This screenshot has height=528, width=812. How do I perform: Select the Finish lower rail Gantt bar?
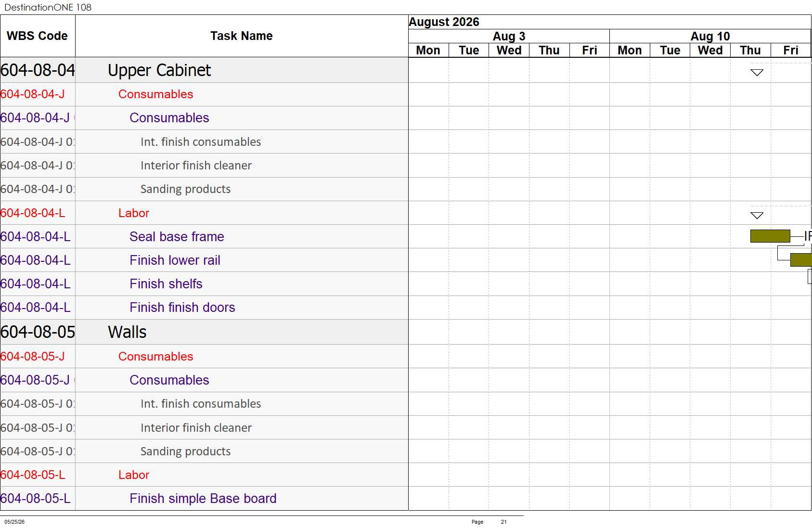coord(801,260)
